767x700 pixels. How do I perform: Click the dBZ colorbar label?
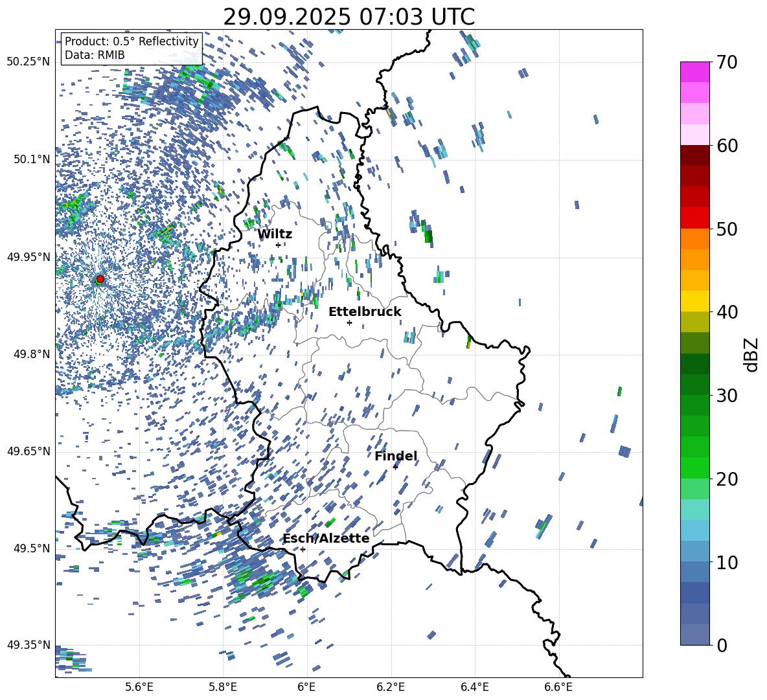tap(752, 354)
